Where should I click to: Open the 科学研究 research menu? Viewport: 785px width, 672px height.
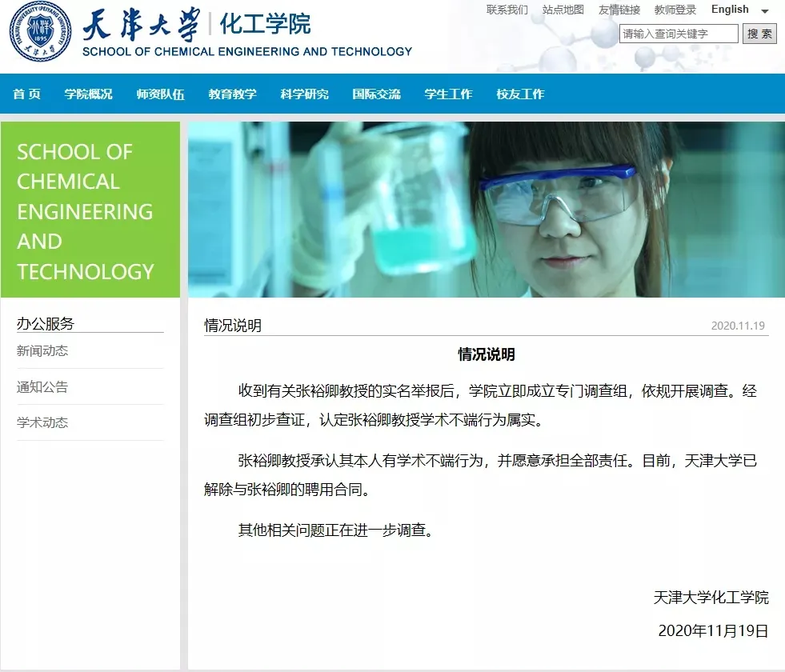tap(304, 94)
